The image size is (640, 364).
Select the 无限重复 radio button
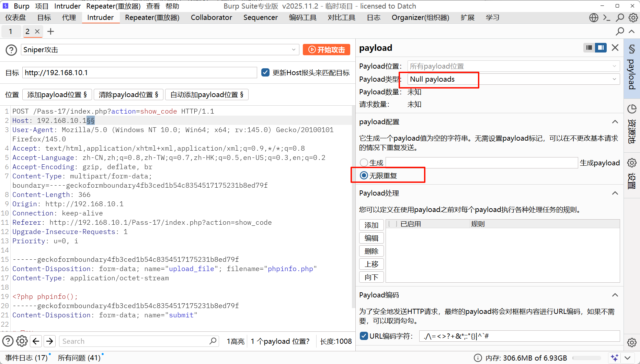[364, 176]
